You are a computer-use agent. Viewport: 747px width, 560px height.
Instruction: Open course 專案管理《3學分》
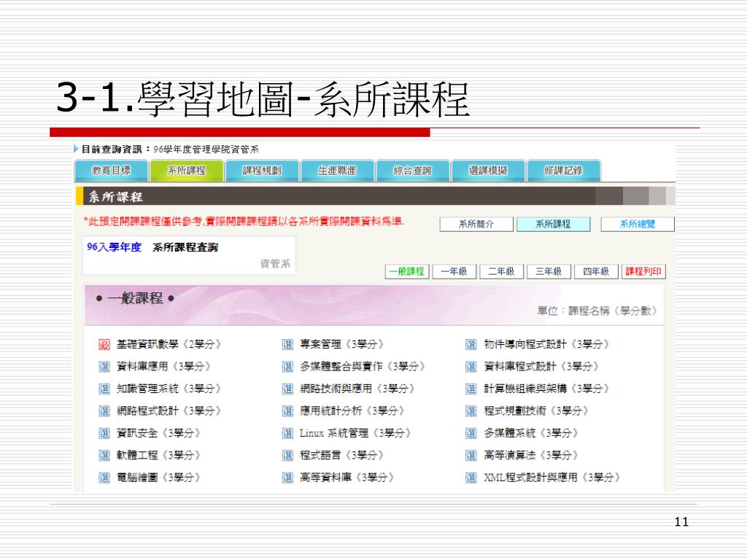coord(342,344)
